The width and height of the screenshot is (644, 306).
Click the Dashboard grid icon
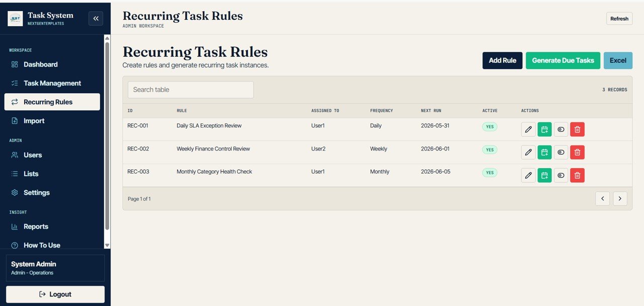coord(15,64)
